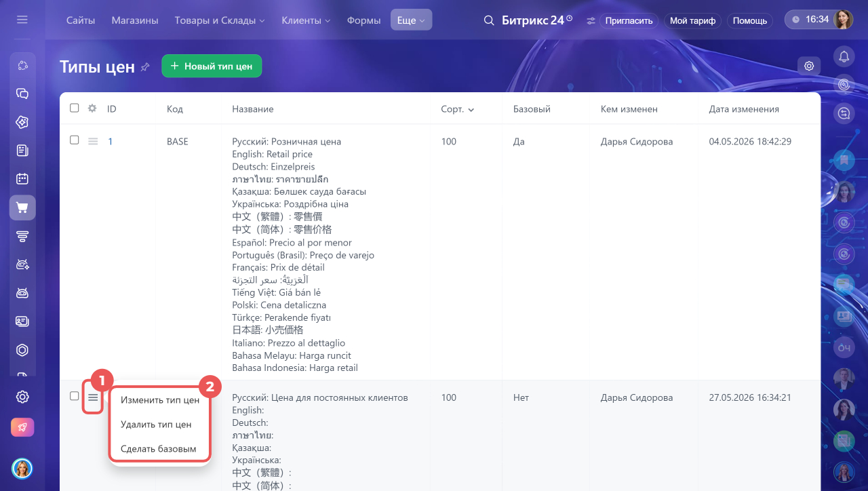Click the ID column header
The image size is (868, 491).
[x=112, y=109]
